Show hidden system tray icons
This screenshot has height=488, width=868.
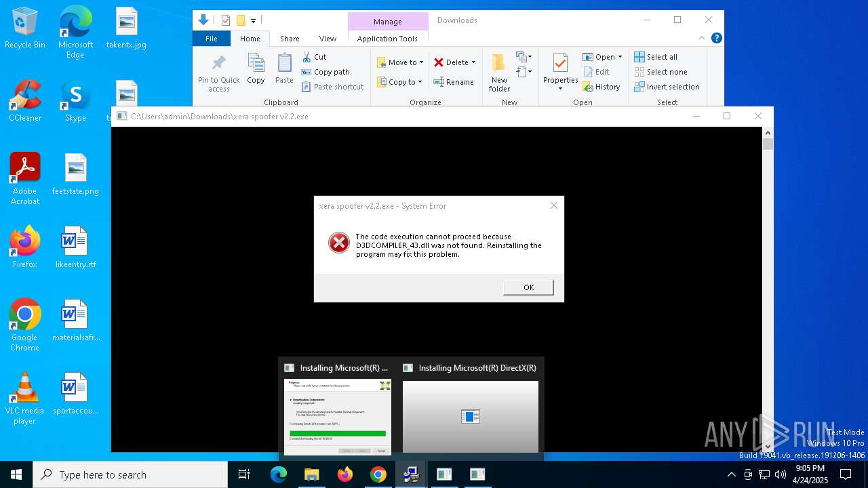click(x=731, y=474)
